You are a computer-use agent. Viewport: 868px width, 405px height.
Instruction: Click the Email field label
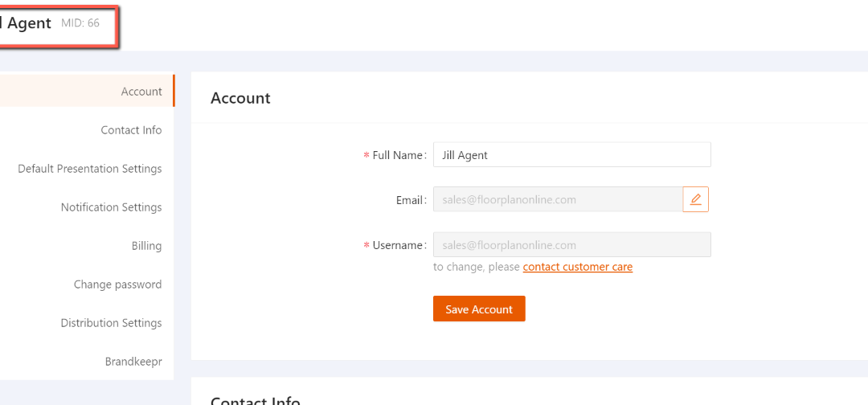[x=410, y=200]
